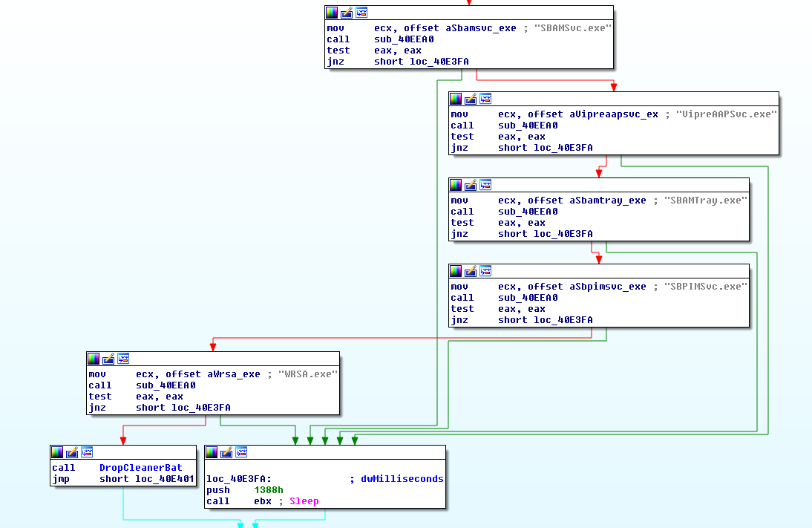Click test eax, eax in SBPIMSvc.exe block
Viewport: 812px width, 528px height.
[497, 308]
